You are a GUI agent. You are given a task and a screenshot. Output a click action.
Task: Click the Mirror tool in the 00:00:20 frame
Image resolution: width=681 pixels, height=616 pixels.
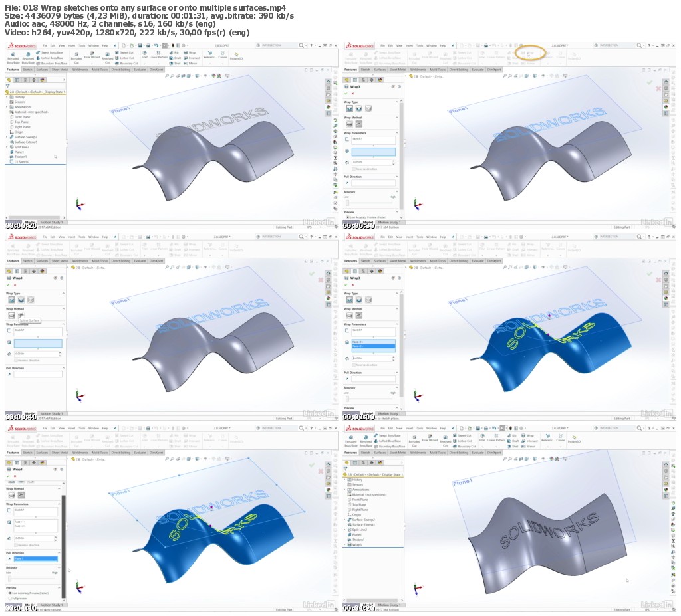pos(191,63)
